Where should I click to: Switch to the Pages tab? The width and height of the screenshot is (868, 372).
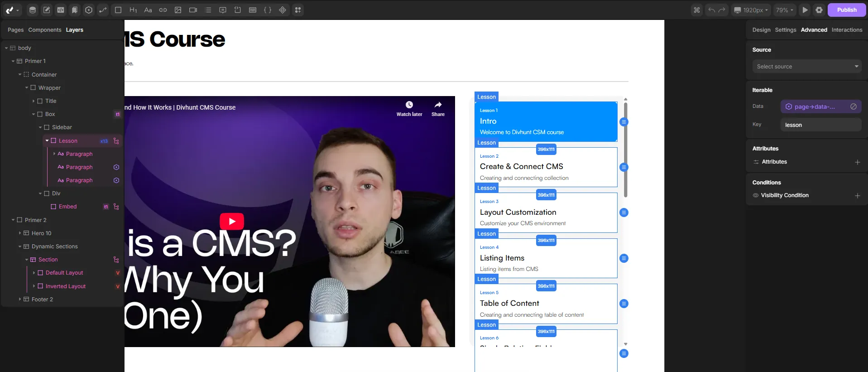(x=15, y=30)
